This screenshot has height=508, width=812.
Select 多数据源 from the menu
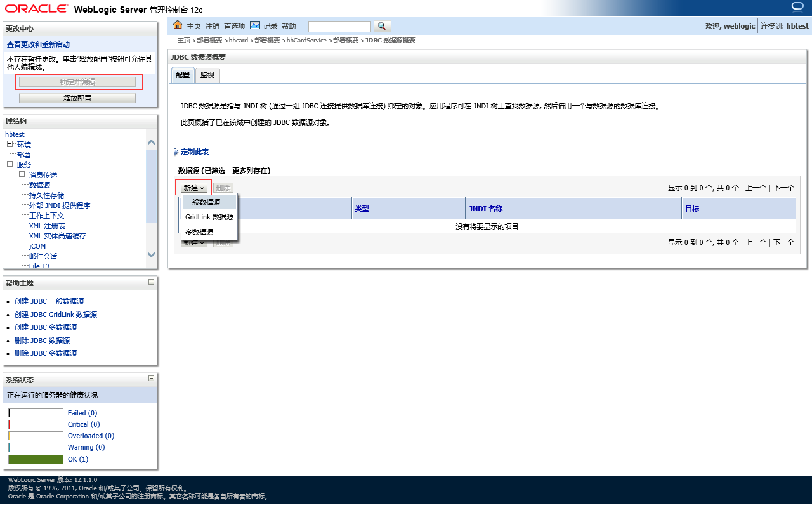coord(209,232)
